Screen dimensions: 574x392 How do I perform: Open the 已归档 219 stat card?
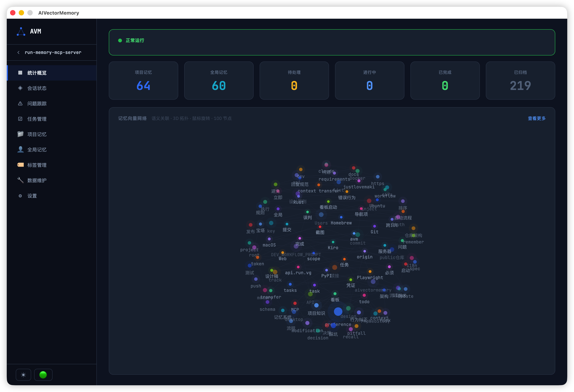[520, 81]
